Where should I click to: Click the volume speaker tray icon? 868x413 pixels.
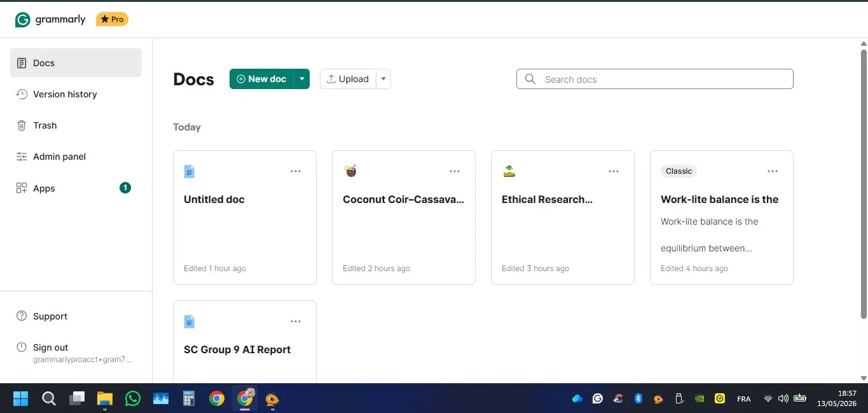pos(783,399)
